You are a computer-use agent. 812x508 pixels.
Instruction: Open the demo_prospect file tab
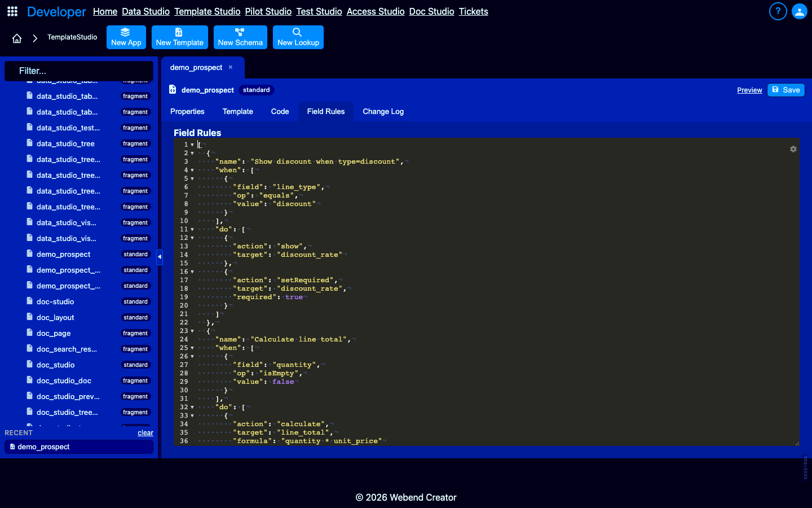point(196,67)
